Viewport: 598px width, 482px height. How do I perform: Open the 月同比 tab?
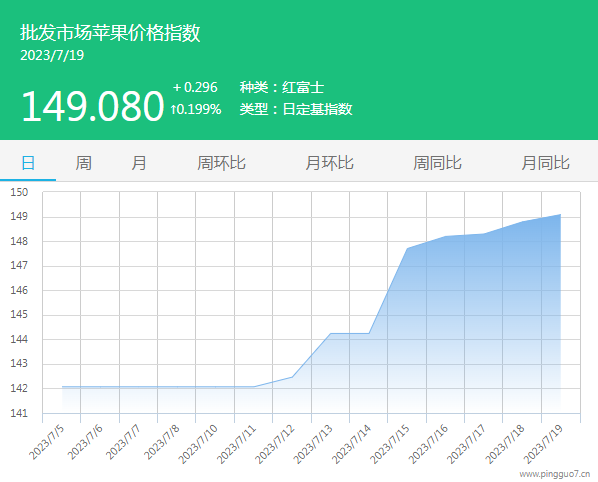point(546,163)
